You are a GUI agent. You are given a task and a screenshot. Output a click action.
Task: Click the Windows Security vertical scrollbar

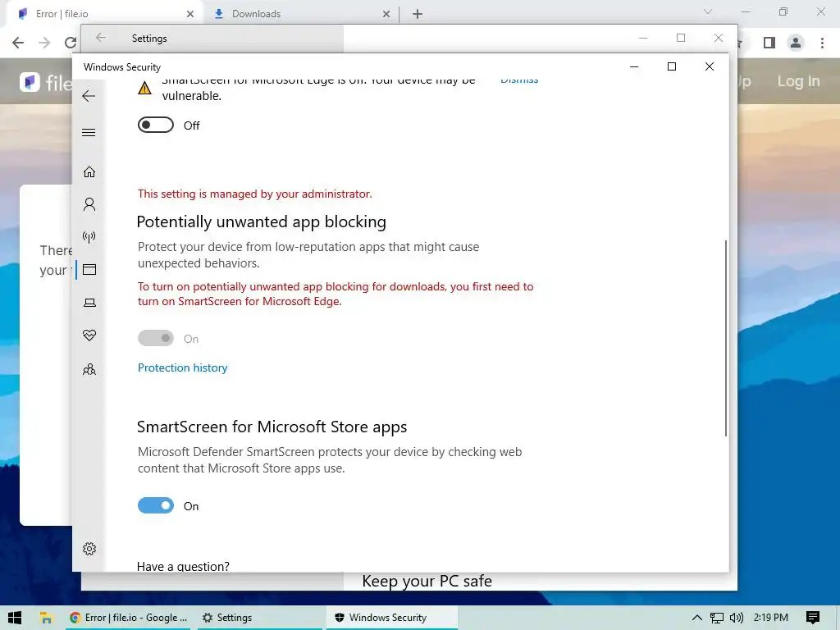726,337
